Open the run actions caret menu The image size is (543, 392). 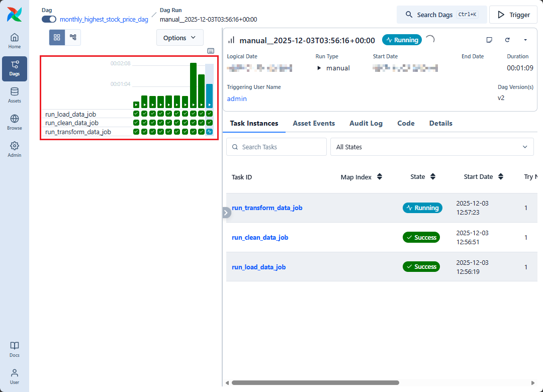525,40
